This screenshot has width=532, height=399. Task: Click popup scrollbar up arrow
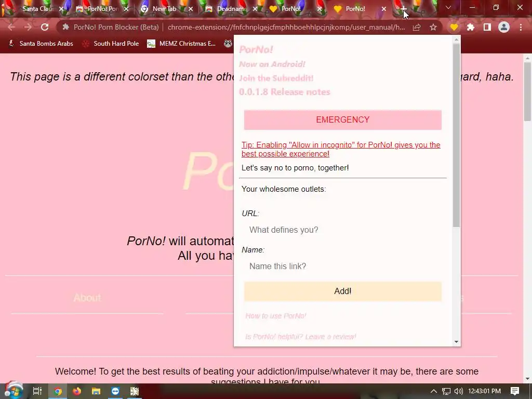pyautogui.click(x=456, y=39)
